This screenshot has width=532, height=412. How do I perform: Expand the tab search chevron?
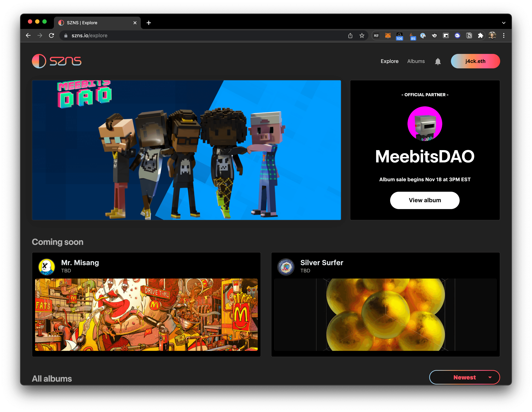click(503, 23)
